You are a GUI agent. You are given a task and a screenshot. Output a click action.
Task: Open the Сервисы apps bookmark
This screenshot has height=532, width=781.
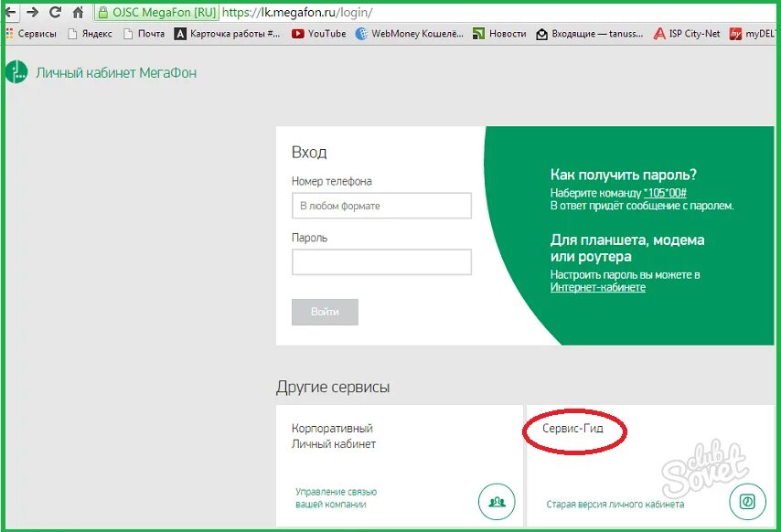(x=31, y=34)
